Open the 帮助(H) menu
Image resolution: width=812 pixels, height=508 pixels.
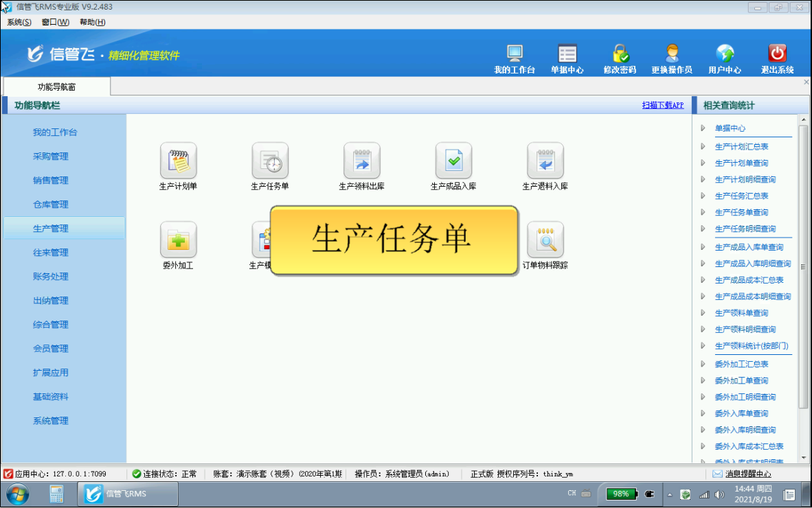coord(92,22)
